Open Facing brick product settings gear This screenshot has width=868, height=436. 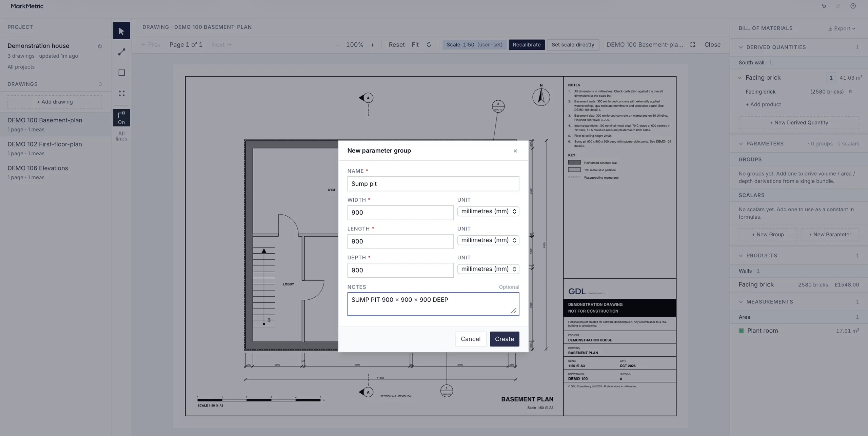coord(850,92)
